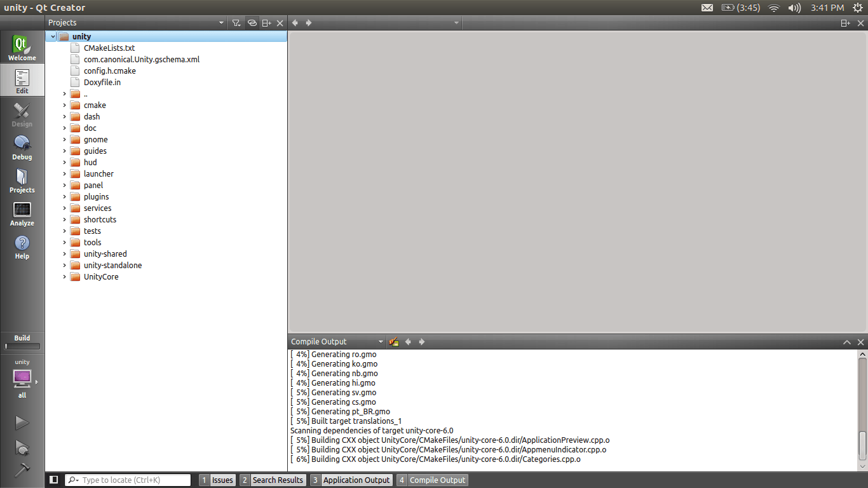Select the shortcuts folder
This screenshot has width=868, height=488.
tap(100, 220)
